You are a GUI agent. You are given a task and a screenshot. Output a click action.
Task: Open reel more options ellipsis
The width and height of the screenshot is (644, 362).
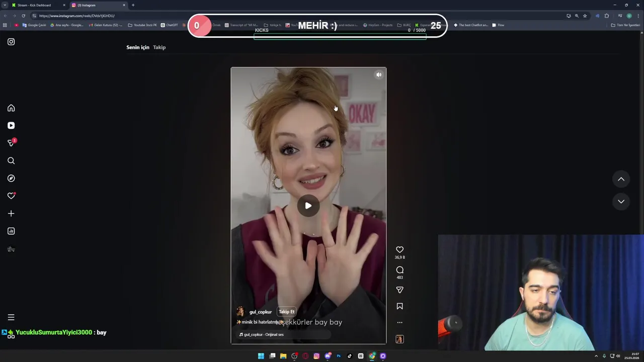tap(399, 323)
